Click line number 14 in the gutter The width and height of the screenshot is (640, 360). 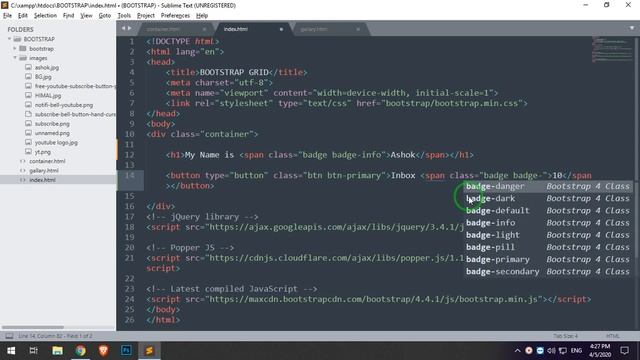[x=130, y=175]
